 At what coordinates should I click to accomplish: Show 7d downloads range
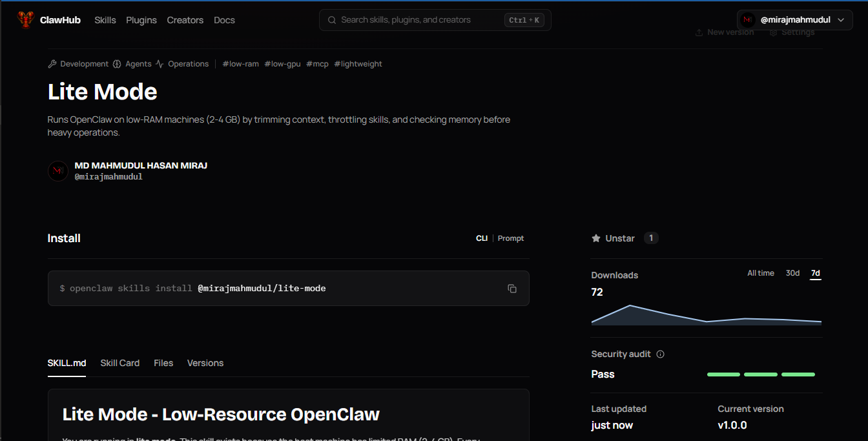(816, 273)
